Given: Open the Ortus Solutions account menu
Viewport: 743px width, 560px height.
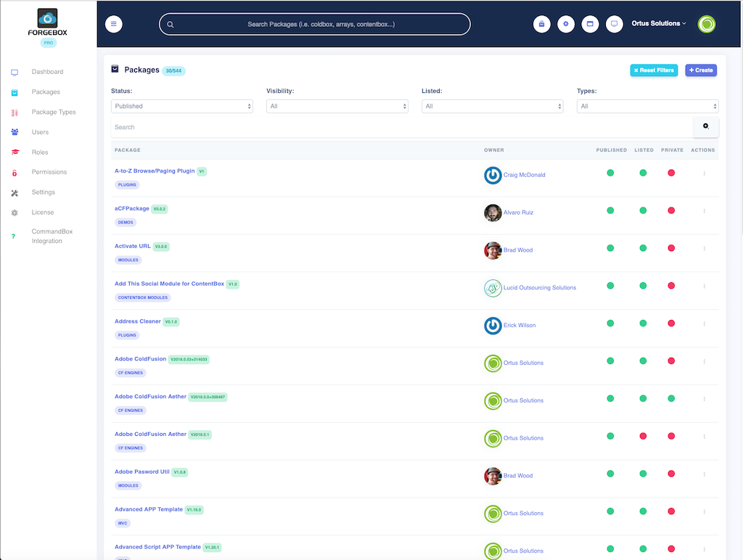Looking at the screenshot, I should pyautogui.click(x=659, y=24).
